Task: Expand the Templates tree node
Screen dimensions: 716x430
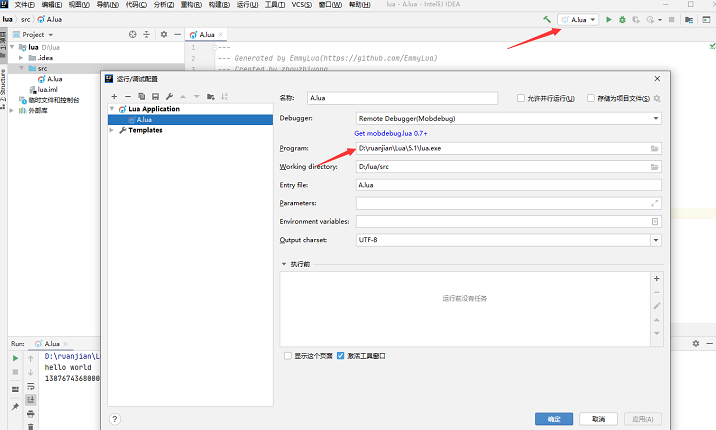Action: (x=111, y=130)
